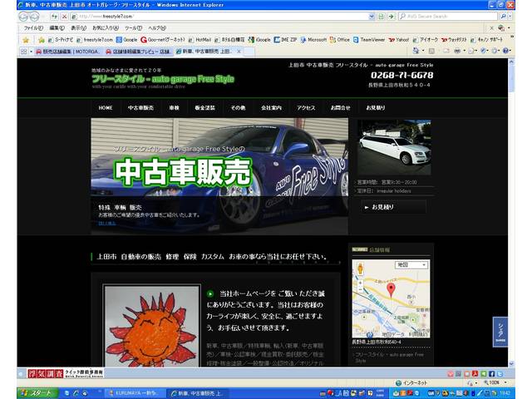Image resolution: width=532 pixels, height=399 pixels.
Task: Click the search magnifier button
Action: pyautogui.click(x=503, y=17)
